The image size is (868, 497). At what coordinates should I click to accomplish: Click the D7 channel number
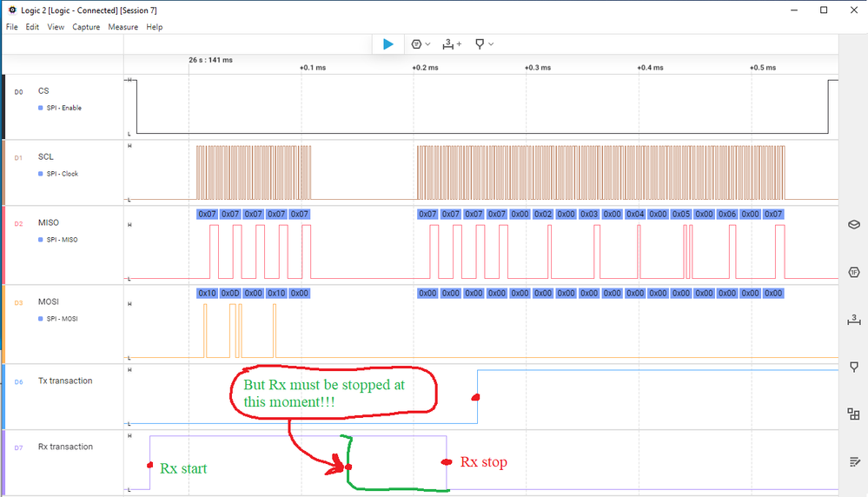pos(18,447)
